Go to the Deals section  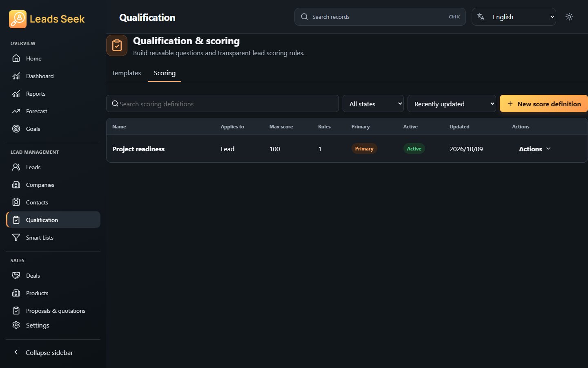click(x=53, y=276)
